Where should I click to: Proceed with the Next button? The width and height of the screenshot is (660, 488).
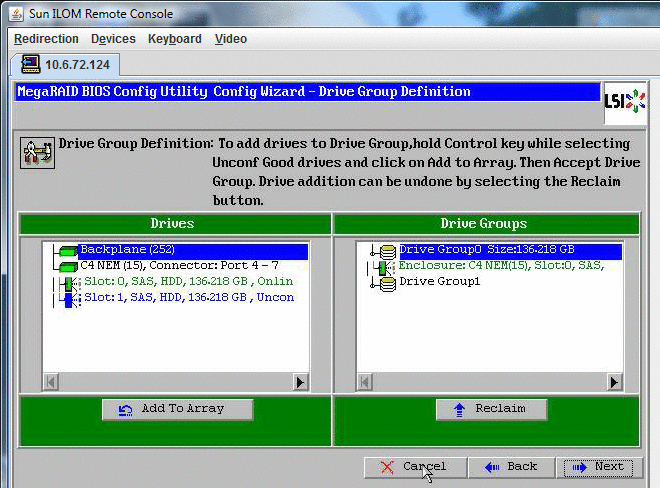pos(599,467)
